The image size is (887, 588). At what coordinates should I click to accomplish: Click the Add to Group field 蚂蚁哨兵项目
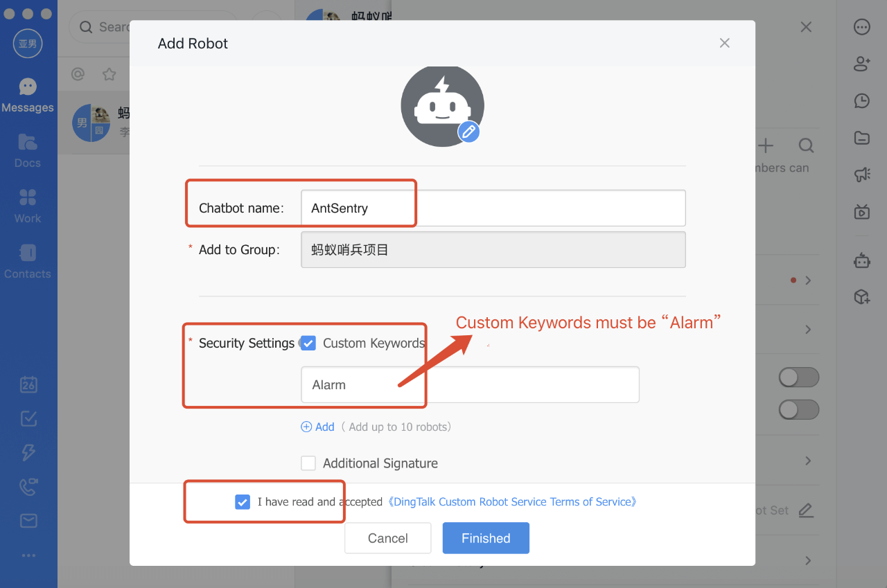[x=493, y=249]
